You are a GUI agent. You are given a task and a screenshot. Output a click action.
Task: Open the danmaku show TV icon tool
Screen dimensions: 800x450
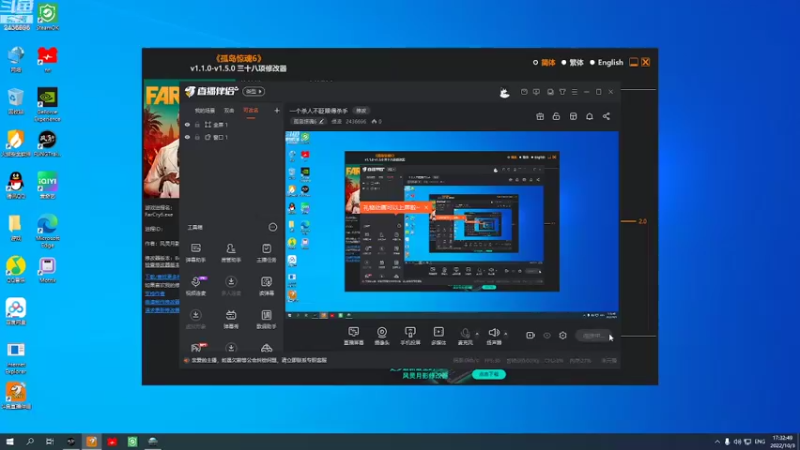click(x=231, y=319)
